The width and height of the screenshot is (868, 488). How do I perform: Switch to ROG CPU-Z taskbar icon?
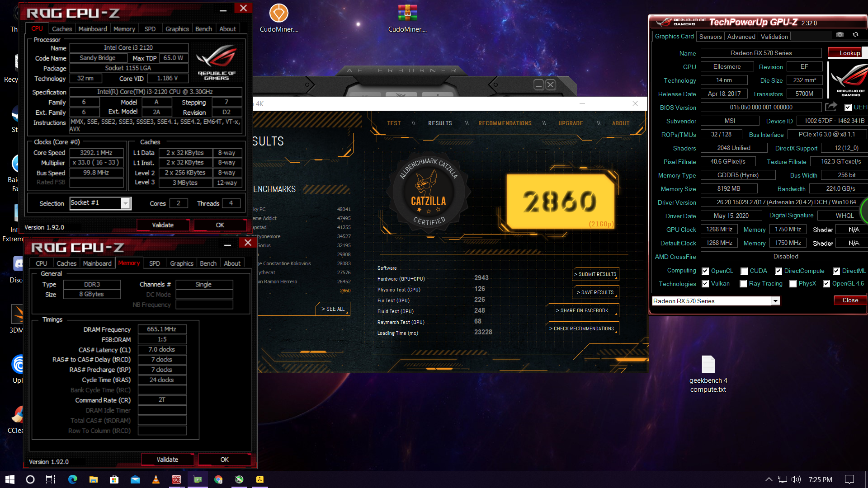(177, 479)
